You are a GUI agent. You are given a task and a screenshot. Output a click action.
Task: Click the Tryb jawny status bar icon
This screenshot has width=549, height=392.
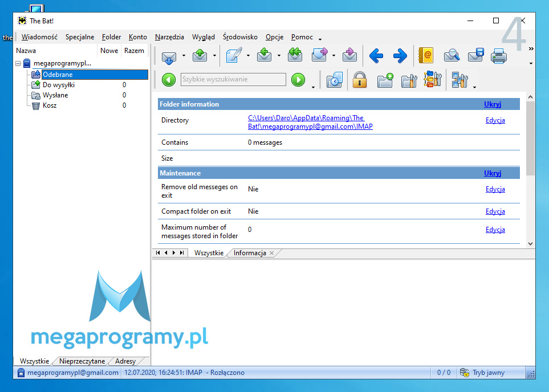(x=464, y=373)
